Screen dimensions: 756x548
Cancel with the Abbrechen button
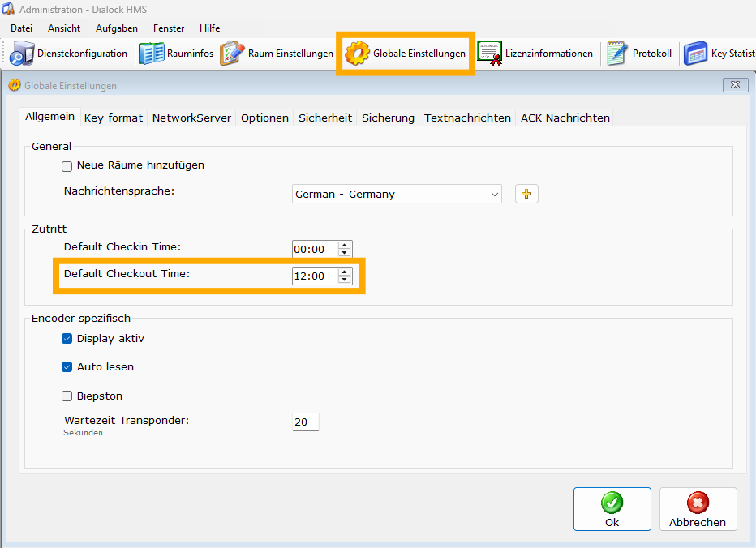tap(698, 509)
